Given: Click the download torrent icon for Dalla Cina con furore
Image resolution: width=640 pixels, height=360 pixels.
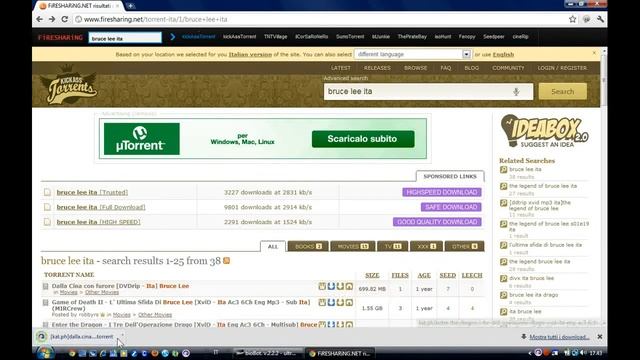Looking at the screenshot, I should click(x=340, y=286).
